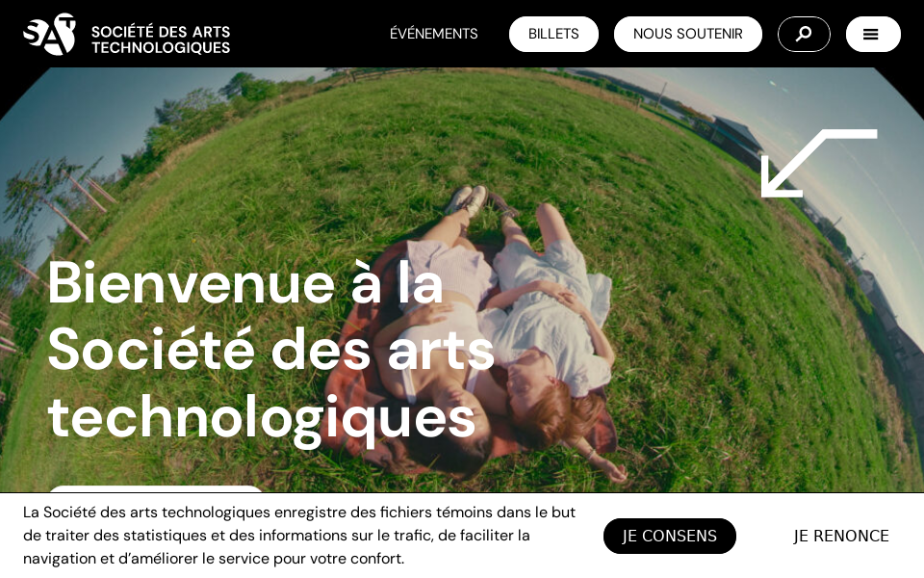Decline cookies with JE RENONCE
The width and height of the screenshot is (924, 578).
pos(841,536)
